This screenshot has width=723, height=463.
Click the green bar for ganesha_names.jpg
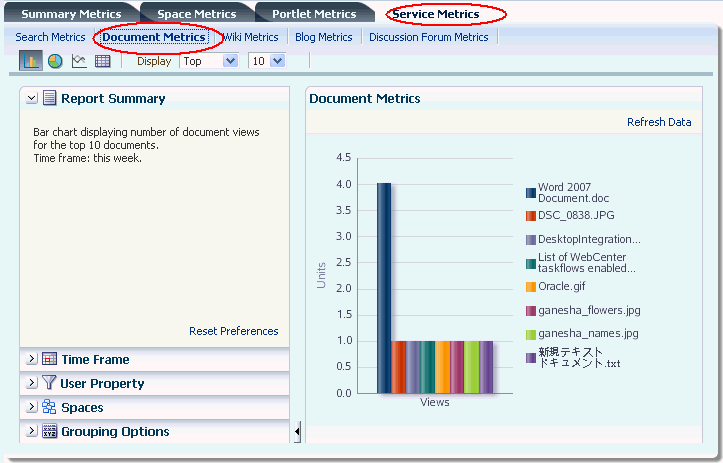point(471,367)
